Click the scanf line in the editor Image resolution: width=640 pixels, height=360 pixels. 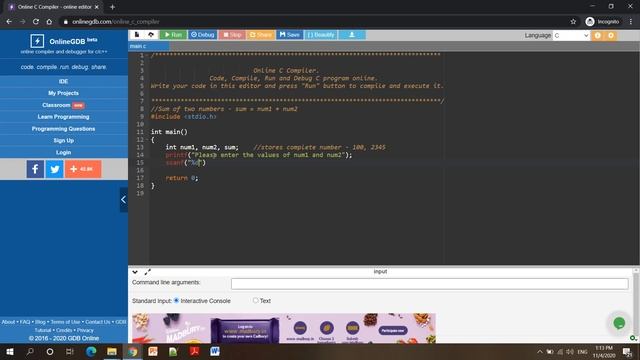click(x=186, y=162)
